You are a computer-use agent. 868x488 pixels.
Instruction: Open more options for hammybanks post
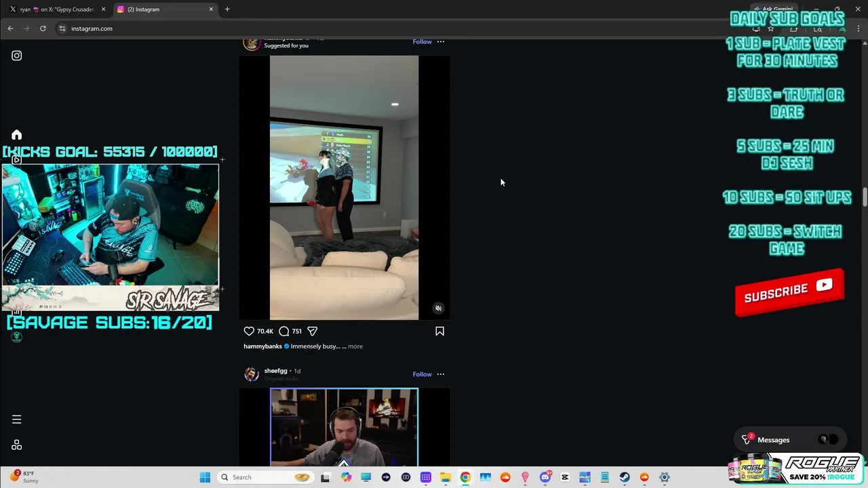pyautogui.click(x=441, y=41)
